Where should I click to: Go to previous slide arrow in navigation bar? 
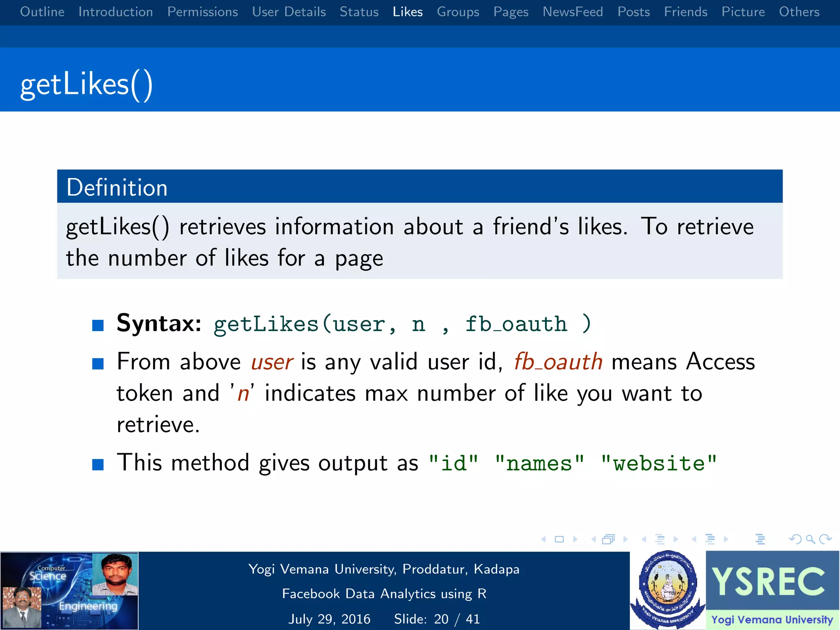[x=543, y=539]
